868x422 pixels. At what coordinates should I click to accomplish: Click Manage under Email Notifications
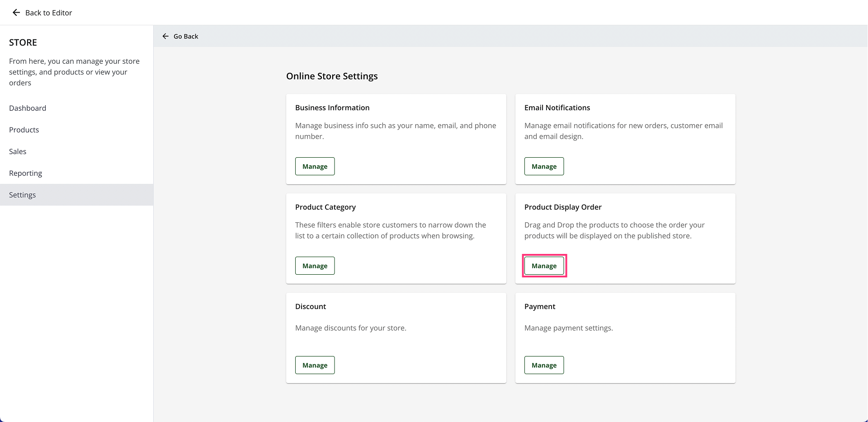(544, 166)
